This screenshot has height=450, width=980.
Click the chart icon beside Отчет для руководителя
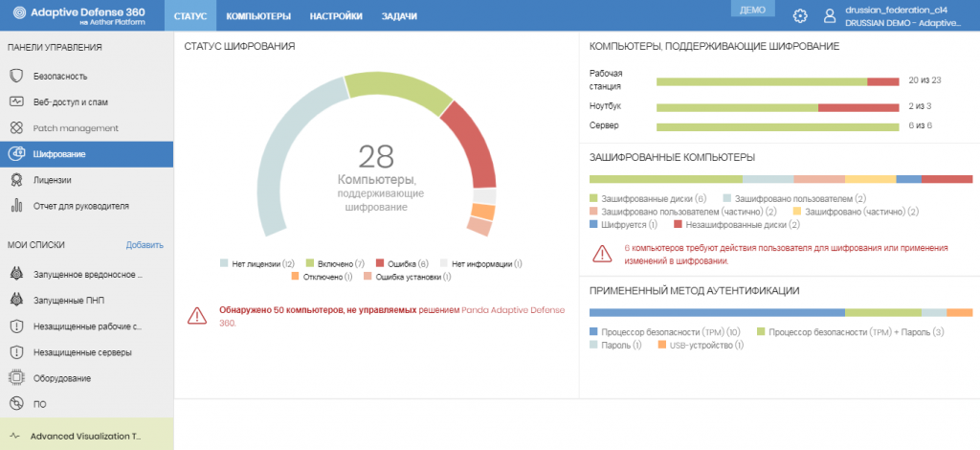coord(17,206)
